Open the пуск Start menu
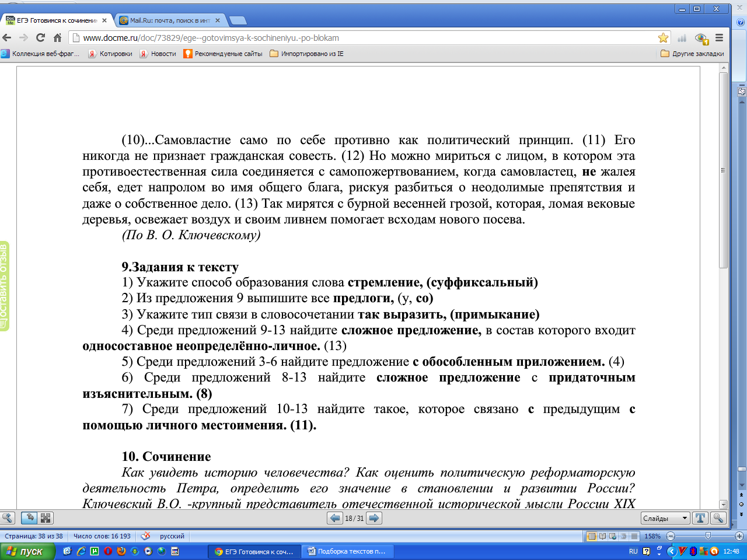Screen dimensions: 747x560 tap(27, 551)
